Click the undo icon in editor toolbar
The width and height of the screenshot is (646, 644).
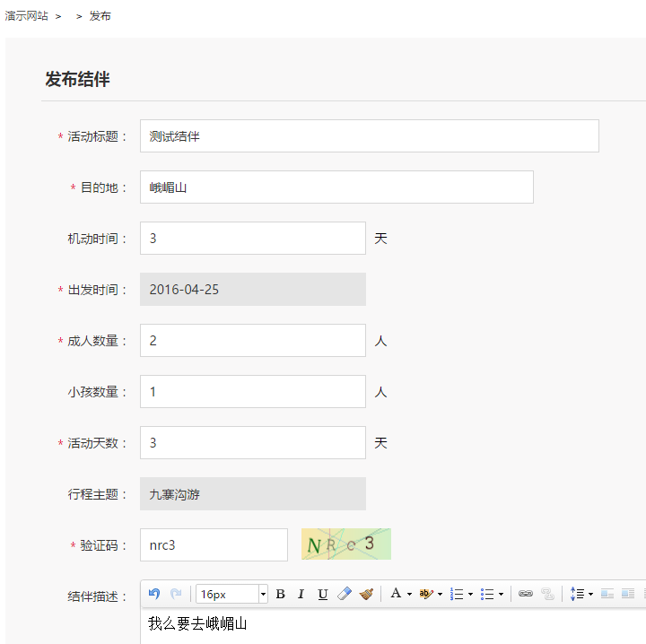coord(154,594)
